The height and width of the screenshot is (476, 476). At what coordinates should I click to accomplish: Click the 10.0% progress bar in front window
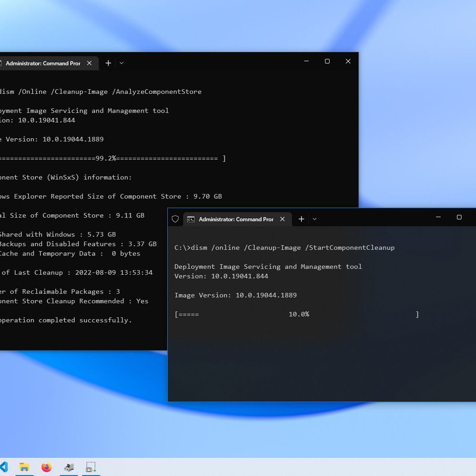tap(296, 314)
